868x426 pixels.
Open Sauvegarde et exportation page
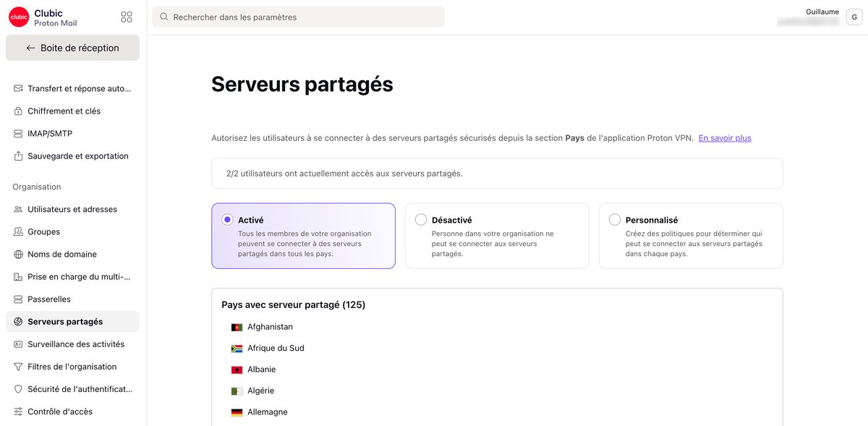click(x=72, y=156)
